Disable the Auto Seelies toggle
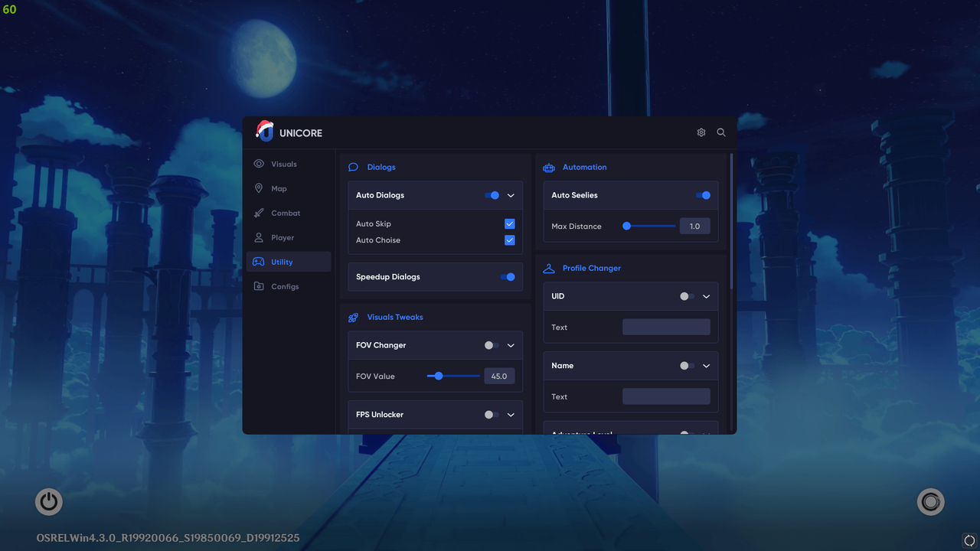Screen dimensions: 980x551 click(x=703, y=195)
